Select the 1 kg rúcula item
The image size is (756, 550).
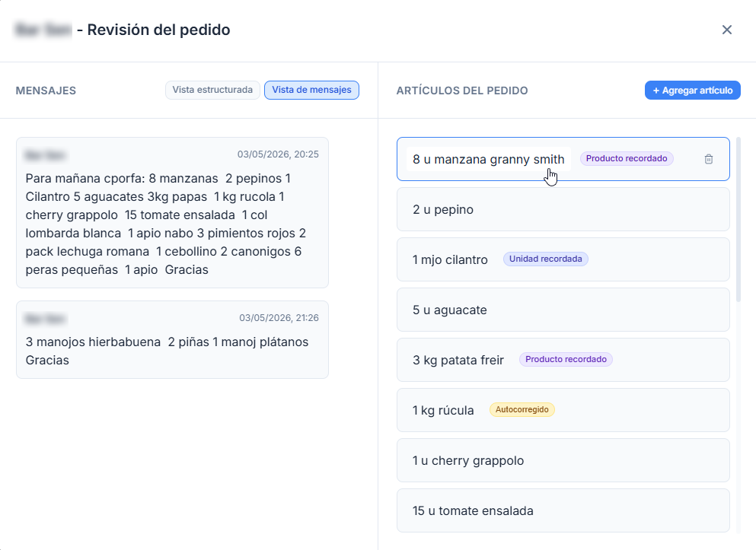coord(563,410)
